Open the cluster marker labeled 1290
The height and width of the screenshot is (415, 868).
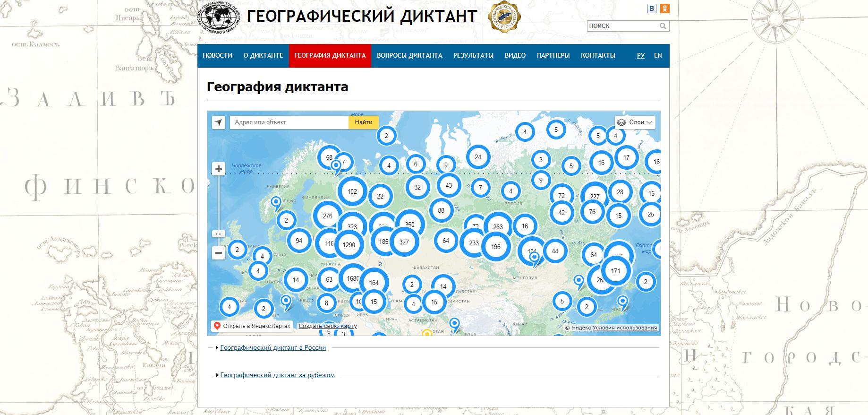349,245
